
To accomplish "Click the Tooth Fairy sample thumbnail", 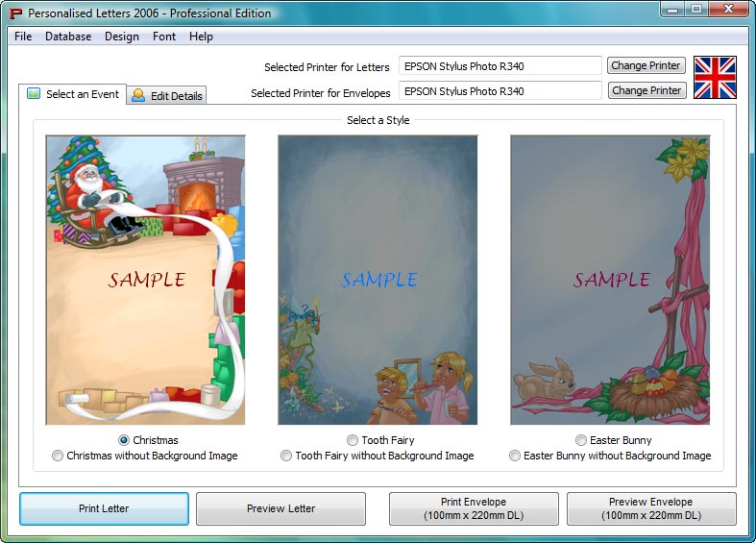I will [x=378, y=281].
